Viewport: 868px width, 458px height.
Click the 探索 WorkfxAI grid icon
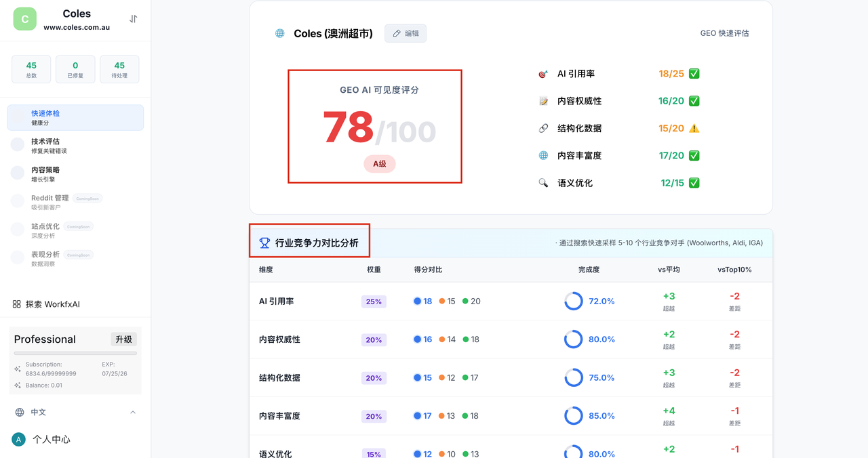point(17,304)
